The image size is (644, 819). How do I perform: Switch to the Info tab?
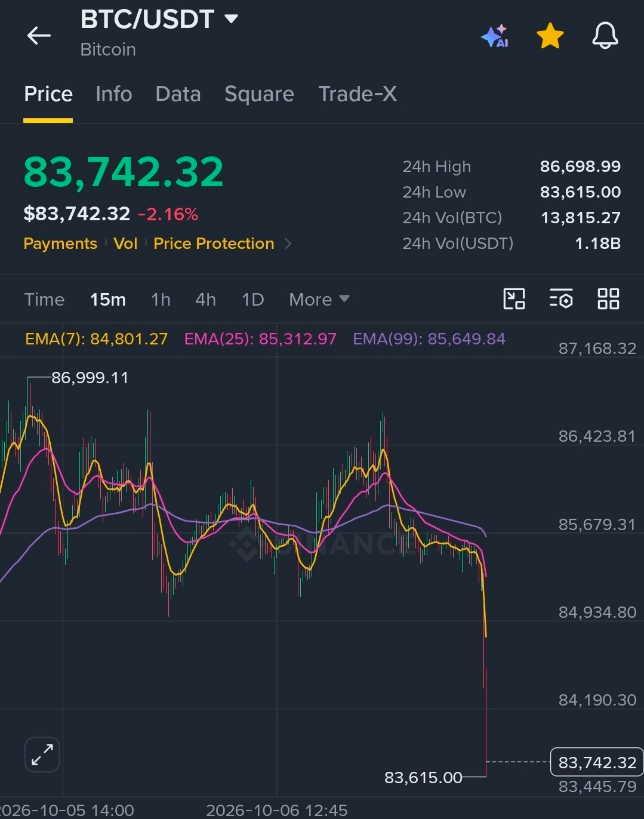click(x=113, y=94)
